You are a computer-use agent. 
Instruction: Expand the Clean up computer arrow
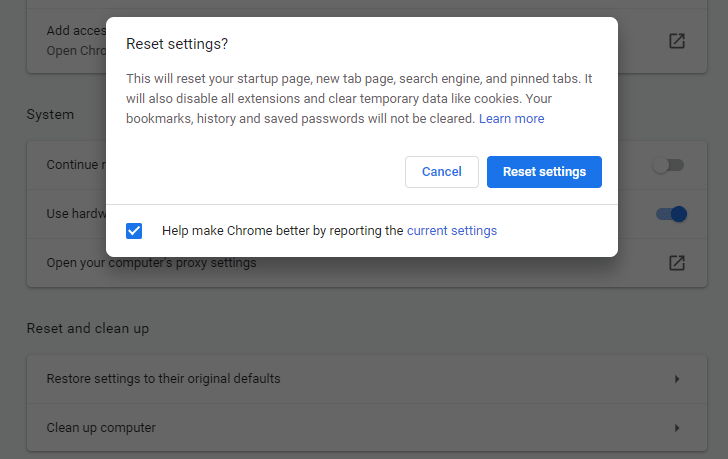tap(677, 427)
